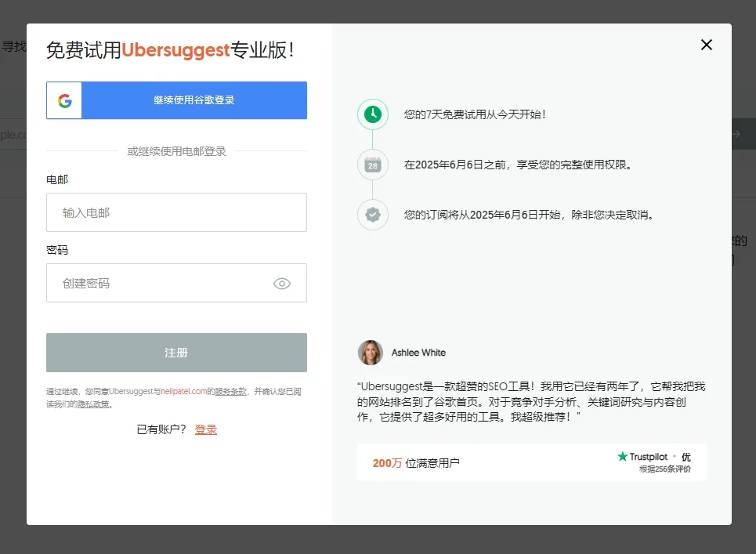Click the 'Ashlee White' name text
Viewport: 756px width, 554px height.
coord(418,353)
